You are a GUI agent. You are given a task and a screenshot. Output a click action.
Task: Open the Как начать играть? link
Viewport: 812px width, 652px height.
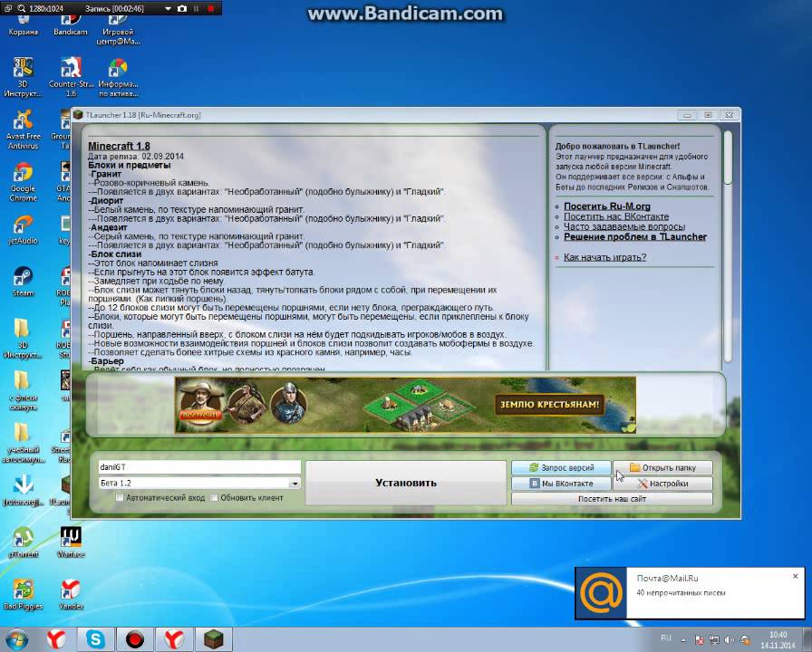(604, 257)
